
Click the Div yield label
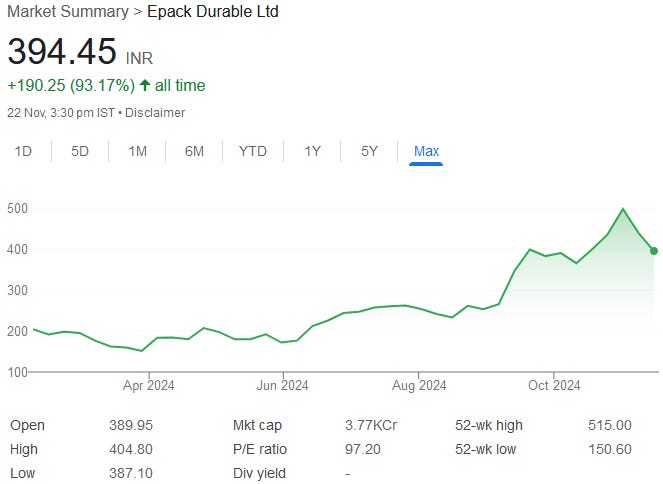[x=259, y=473]
